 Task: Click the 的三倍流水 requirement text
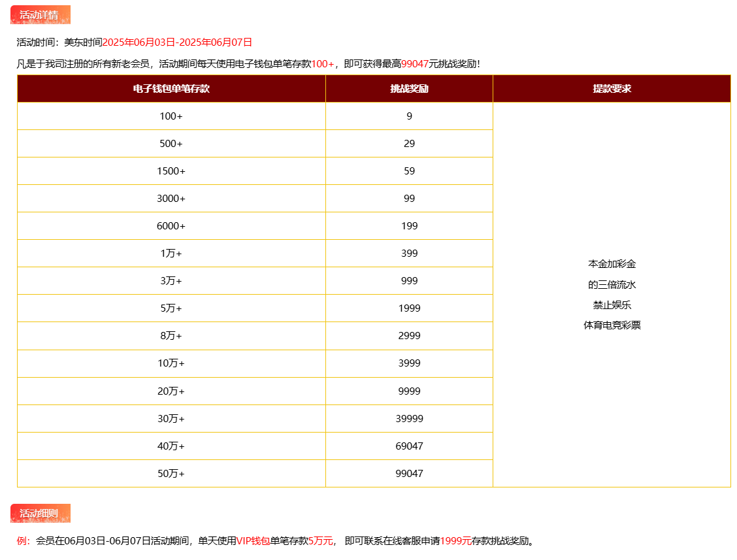(612, 284)
